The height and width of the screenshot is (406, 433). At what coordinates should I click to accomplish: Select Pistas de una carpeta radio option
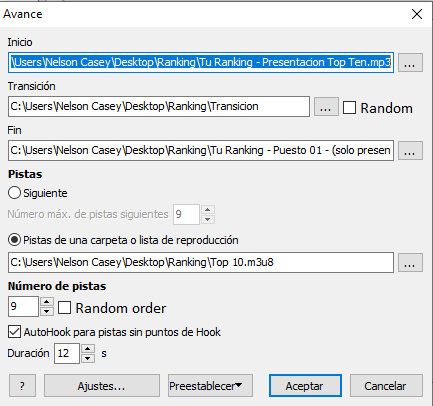(x=14, y=240)
